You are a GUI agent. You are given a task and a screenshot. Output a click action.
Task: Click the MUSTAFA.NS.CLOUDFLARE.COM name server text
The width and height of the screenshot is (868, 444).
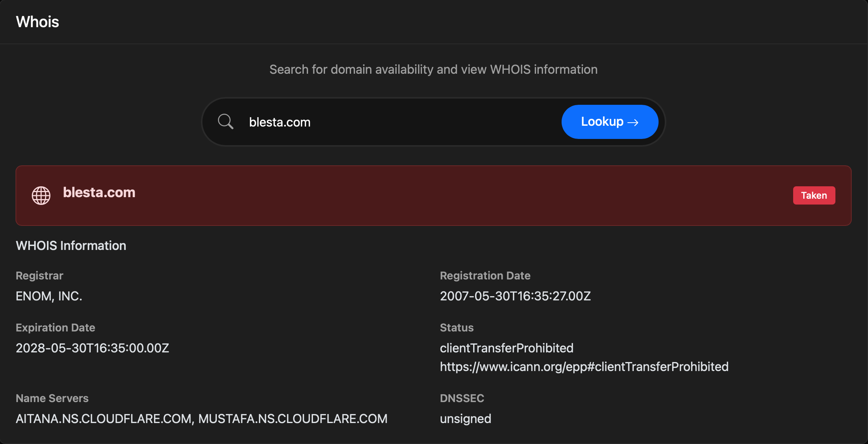293,419
